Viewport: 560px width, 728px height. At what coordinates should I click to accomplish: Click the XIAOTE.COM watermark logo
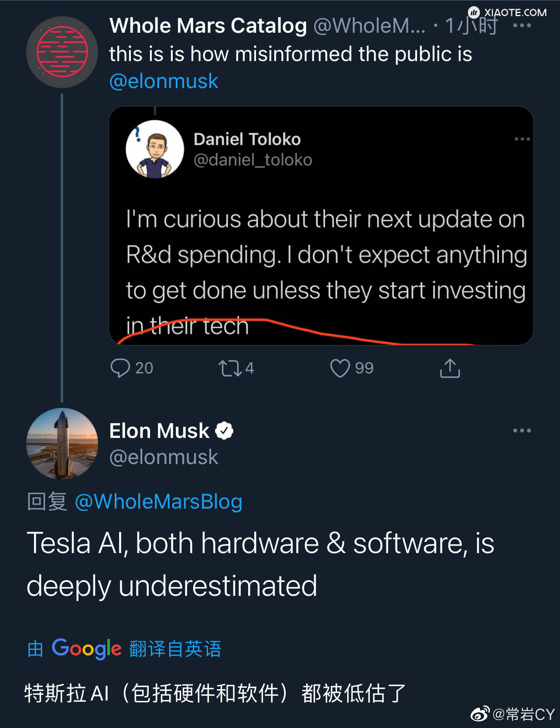tap(508, 12)
